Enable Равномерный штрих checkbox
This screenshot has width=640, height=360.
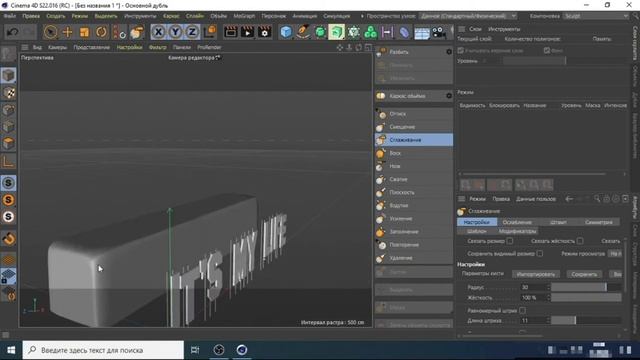click(x=522, y=311)
